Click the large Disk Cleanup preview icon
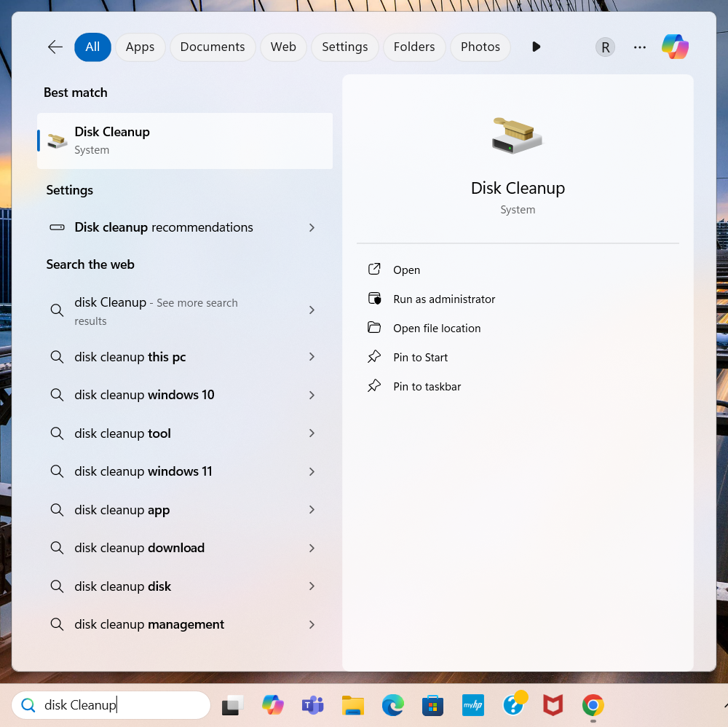 517,135
